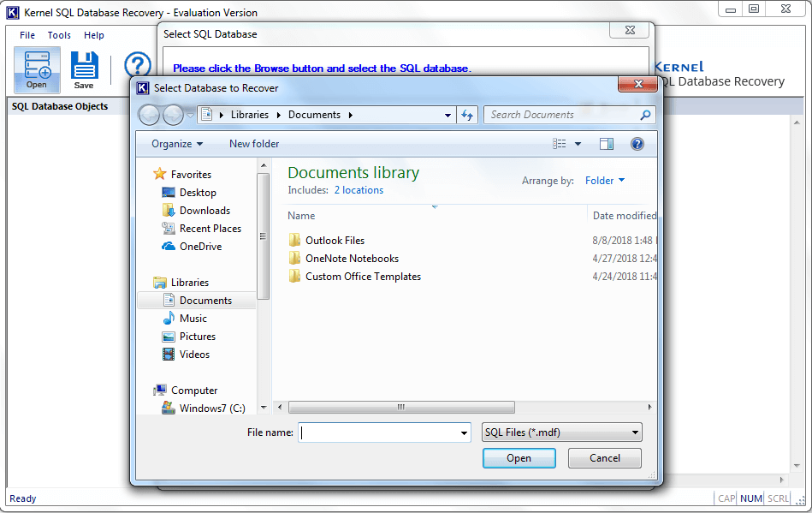The width and height of the screenshot is (812, 513).
Task: Click the 2 locations link
Action: click(359, 189)
